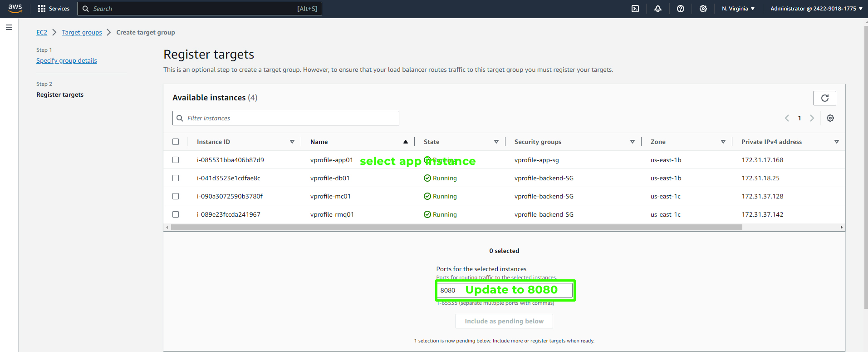Click the name vprofile-rmq01
The image size is (868, 352).
[x=332, y=214]
